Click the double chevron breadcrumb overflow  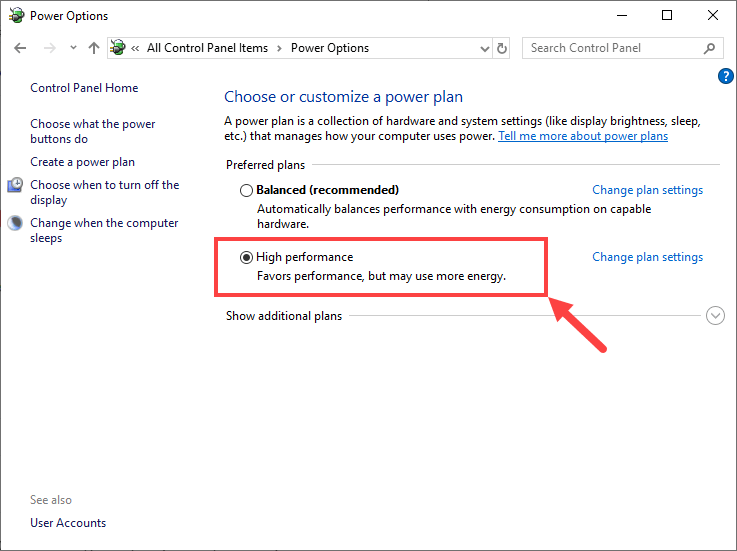(135, 48)
